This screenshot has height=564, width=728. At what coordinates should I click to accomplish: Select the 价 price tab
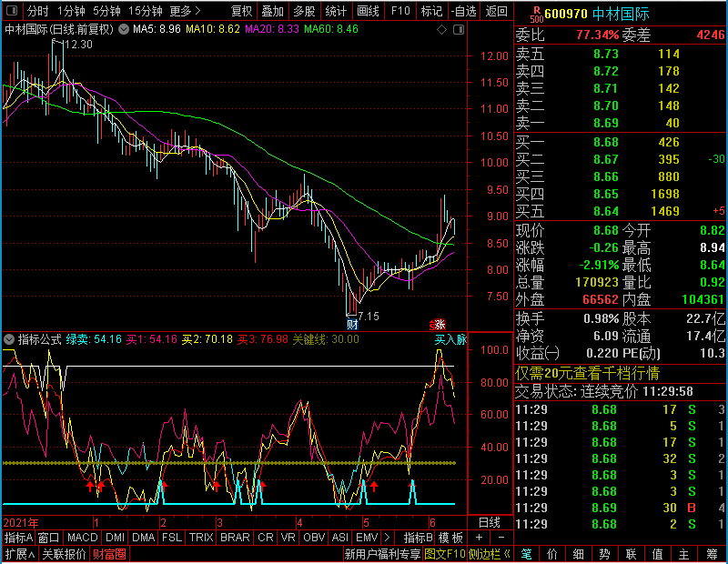(552, 554)
